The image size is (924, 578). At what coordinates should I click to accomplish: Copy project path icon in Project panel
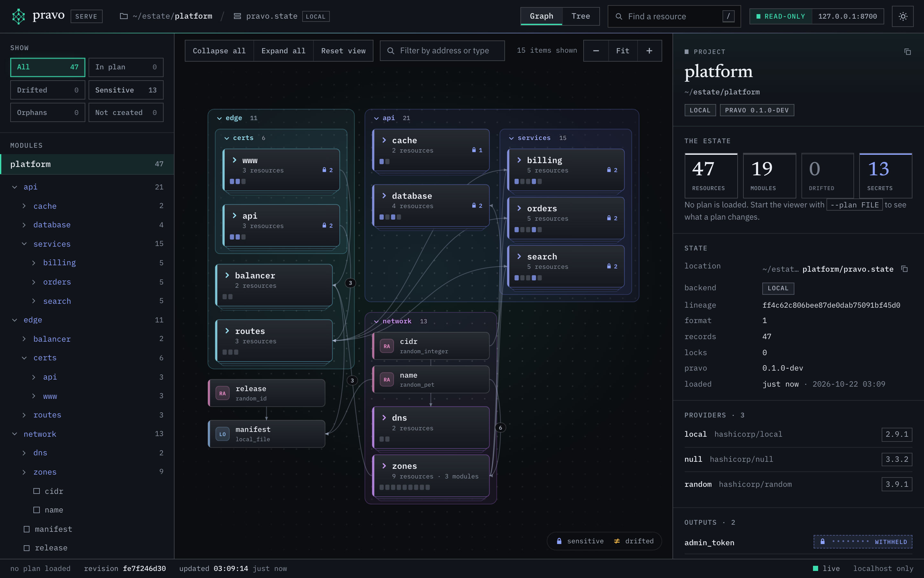pos(908,52)
